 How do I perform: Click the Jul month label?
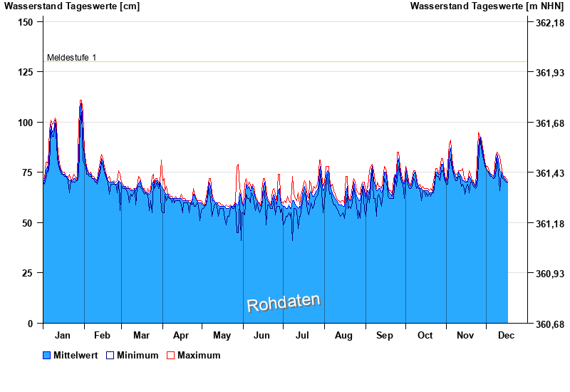coord(303,335)
